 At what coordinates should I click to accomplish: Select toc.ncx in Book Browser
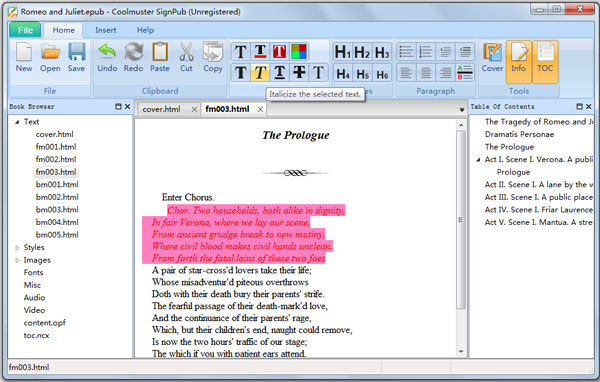[36, 335]
